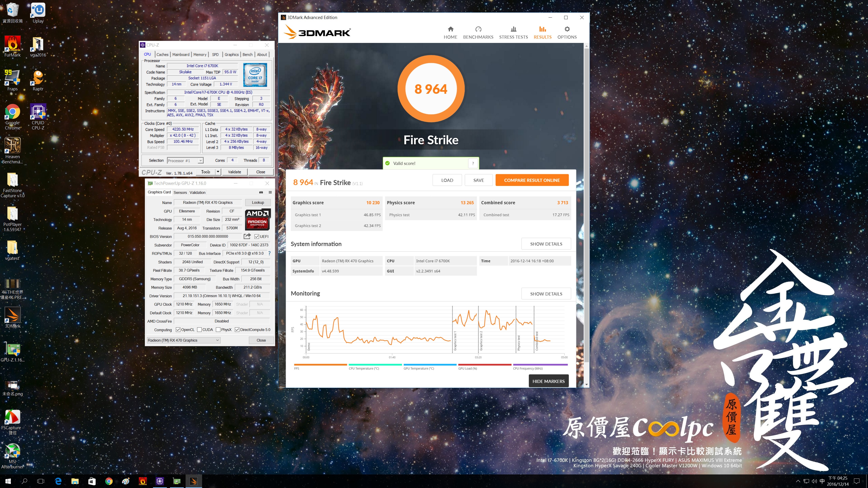868x488 pixels.
Task: Click the FPS orange legend bar
Action: coord(321,364)
